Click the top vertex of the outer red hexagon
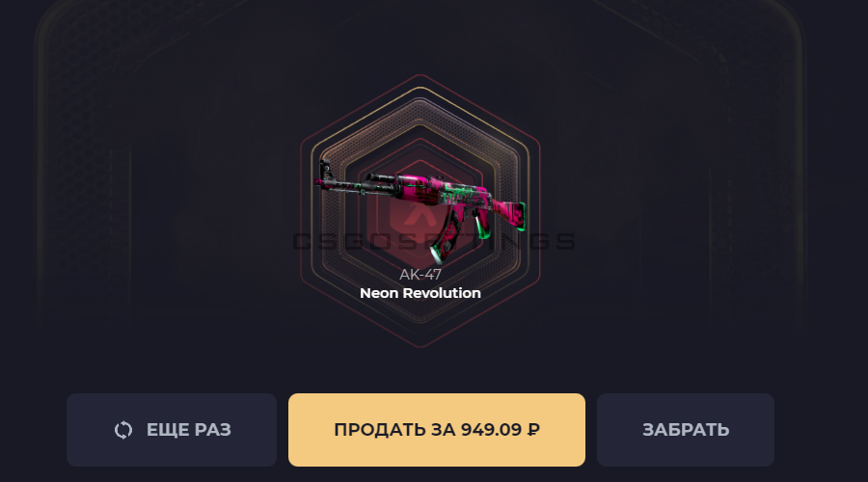 pyautogui.click(x=420, y=75)
